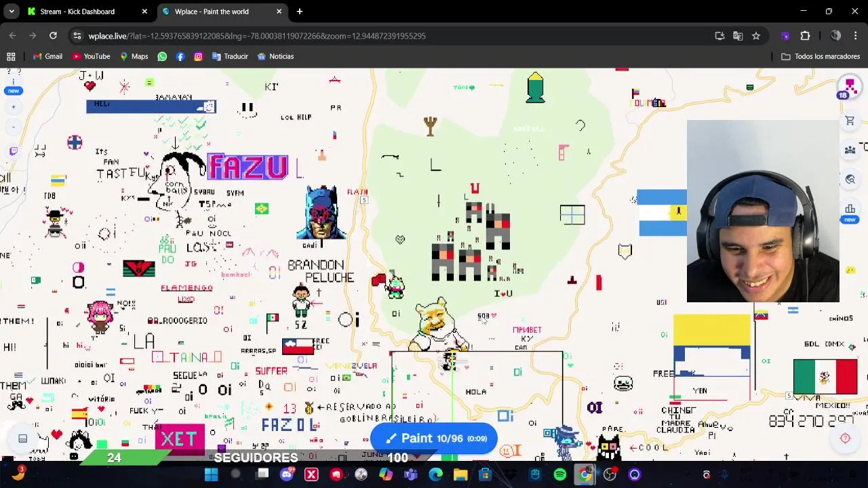View site information icon in address bar
Screen dimensions: 868x488
[x=77, y=36]
